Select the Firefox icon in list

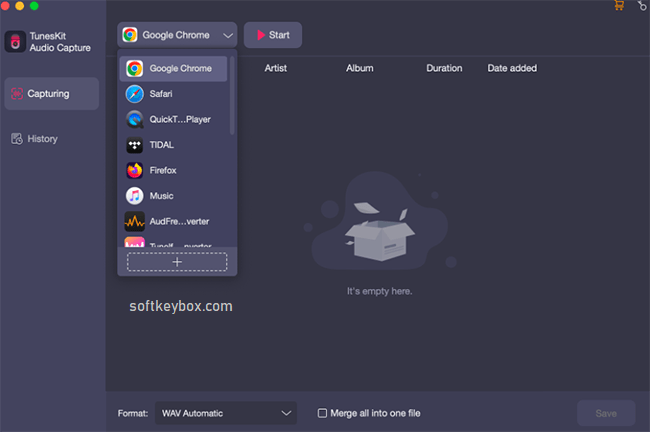click(x=134, y=170)
